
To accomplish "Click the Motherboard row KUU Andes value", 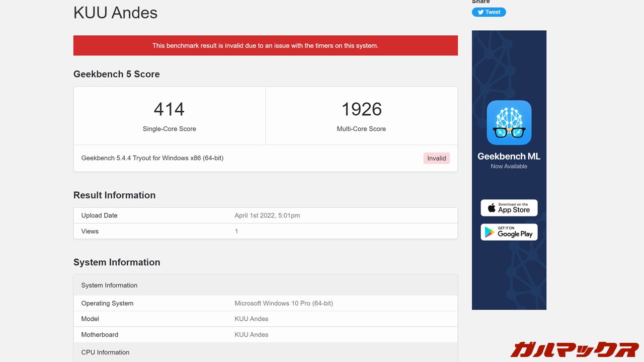I will pyautogui.click(x=252, y=334).
